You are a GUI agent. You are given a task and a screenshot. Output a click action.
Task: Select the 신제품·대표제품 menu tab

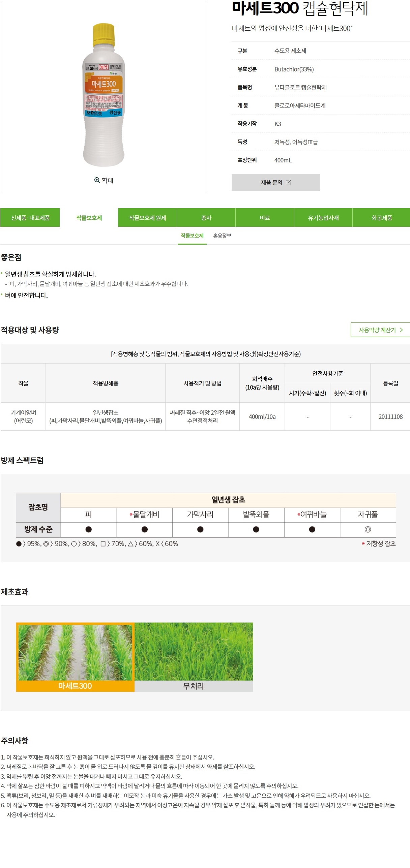30,218
